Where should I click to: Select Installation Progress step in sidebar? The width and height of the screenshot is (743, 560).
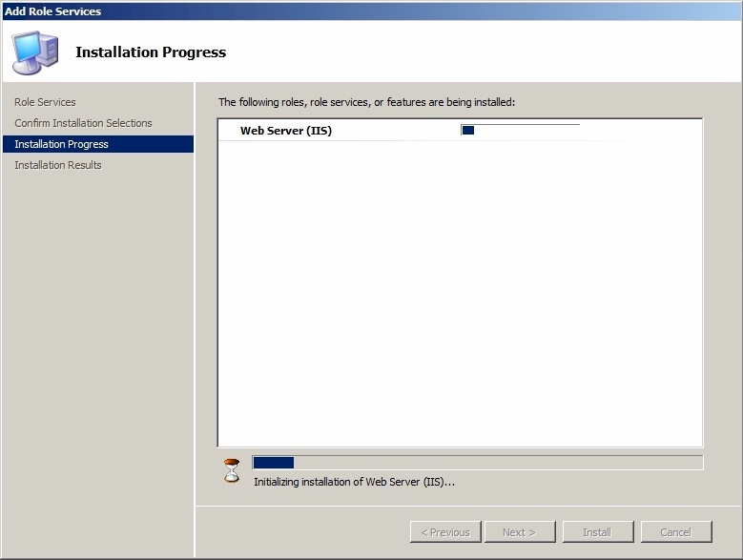(98, 144)
